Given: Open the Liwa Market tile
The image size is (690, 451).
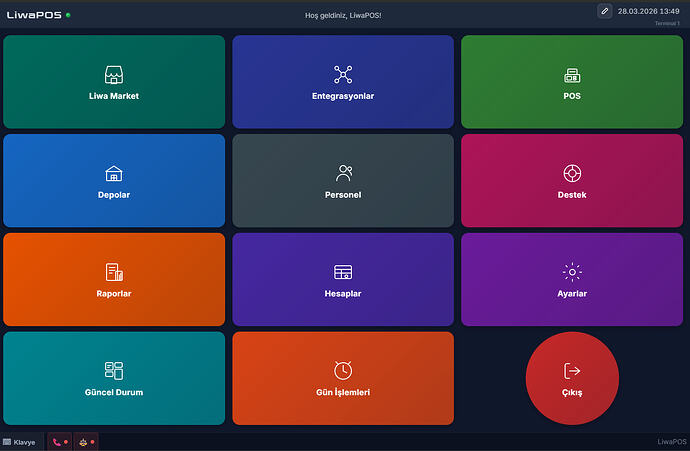Looking at the screenshot, I should (114, 82).
